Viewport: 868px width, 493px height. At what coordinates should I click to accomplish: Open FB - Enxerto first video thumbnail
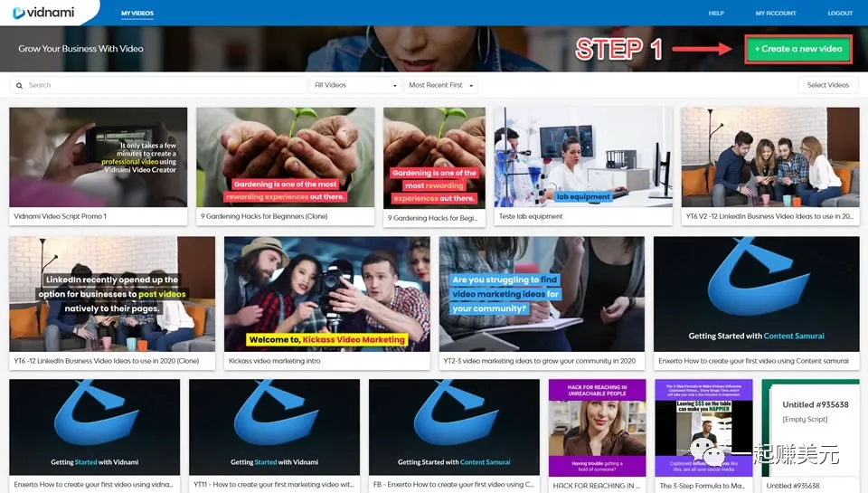[454, 427]
